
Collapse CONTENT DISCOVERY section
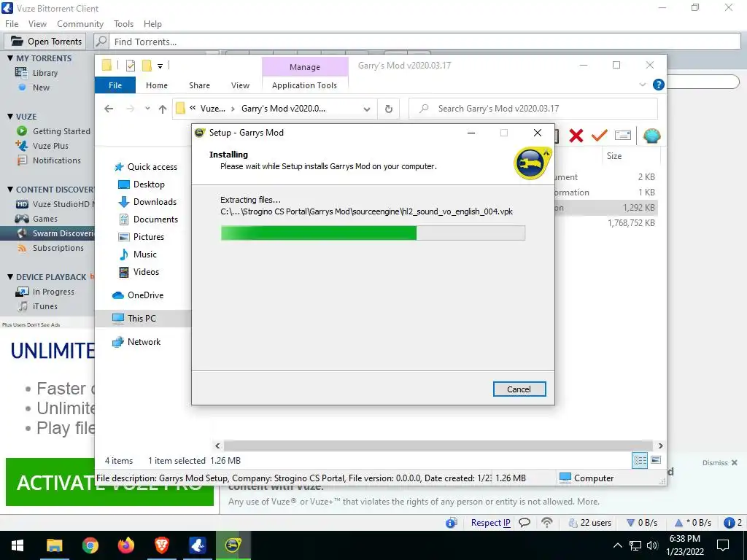coord(10,190)
